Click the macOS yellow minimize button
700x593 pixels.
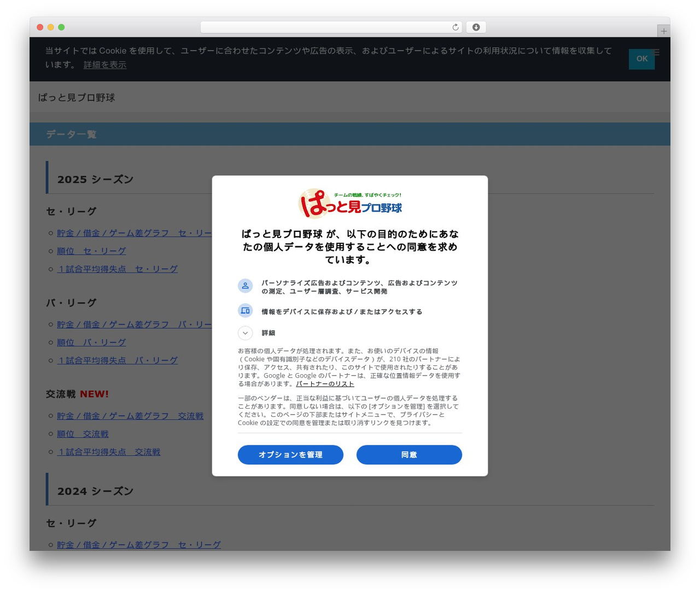click(51, 27)
